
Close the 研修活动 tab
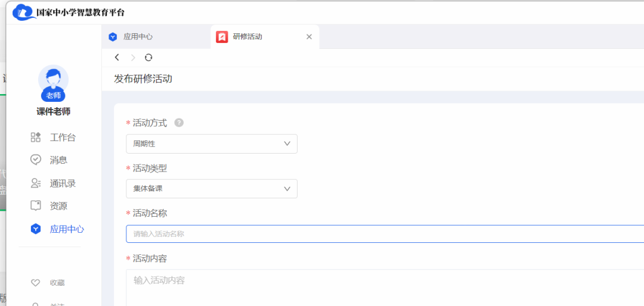pos(309,37)
